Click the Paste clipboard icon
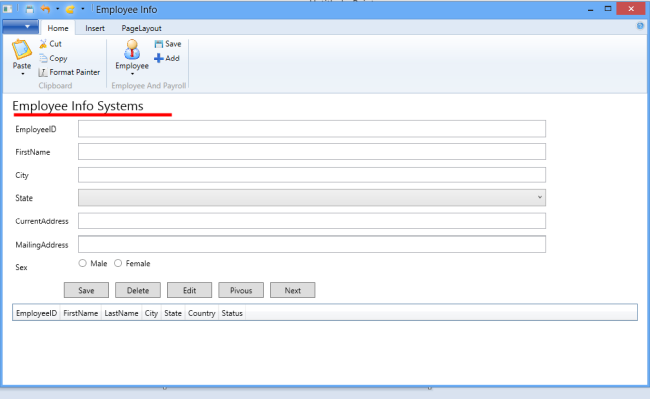The image size is (650, 399). (22, 49)
